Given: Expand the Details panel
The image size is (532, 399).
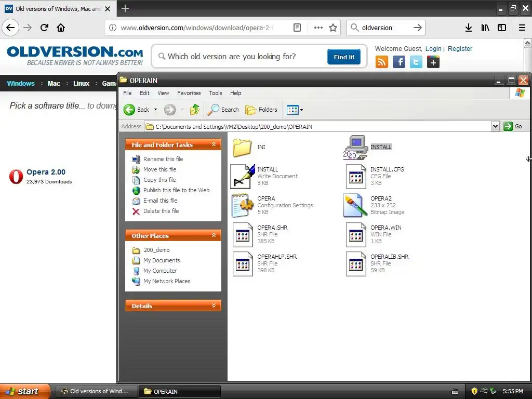Looking at the screenshot, I should (214, 305).
